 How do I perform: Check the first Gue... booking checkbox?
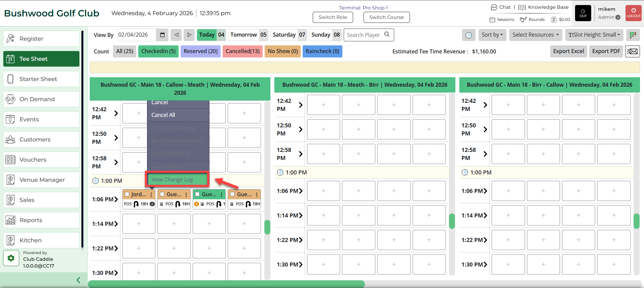[x=162, y=194]
